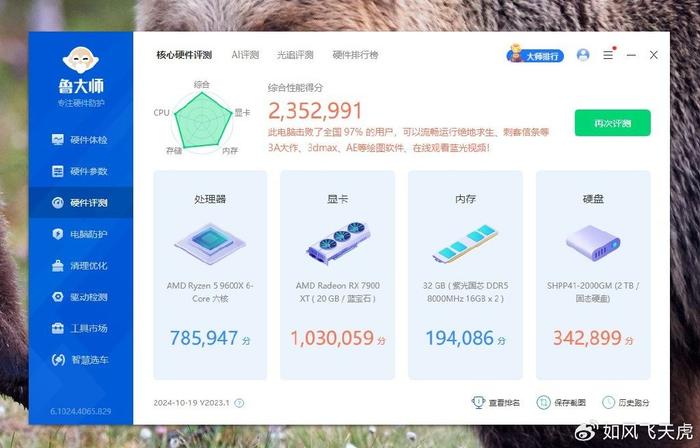Click the disk score 342,899
700x448 pixels.
(x=588, y=338)
